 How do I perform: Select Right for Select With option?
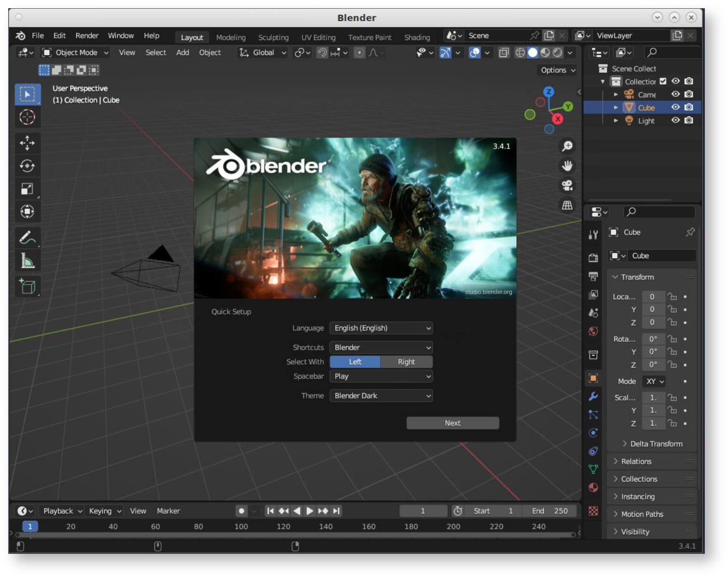[x=406, y=362]
